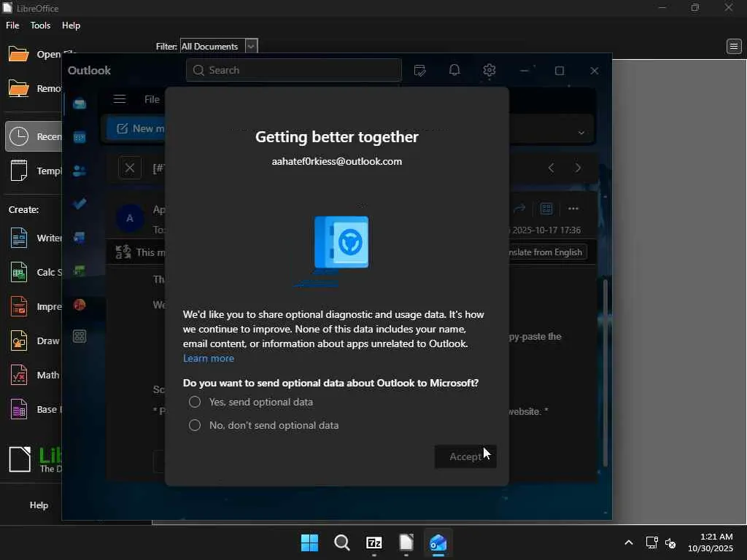
Task: Click the Outlook search field
Action: click(293, 71)
